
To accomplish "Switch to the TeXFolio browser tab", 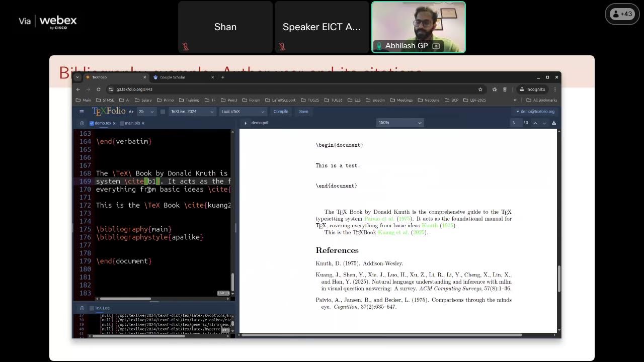I will tap(115, 77).
